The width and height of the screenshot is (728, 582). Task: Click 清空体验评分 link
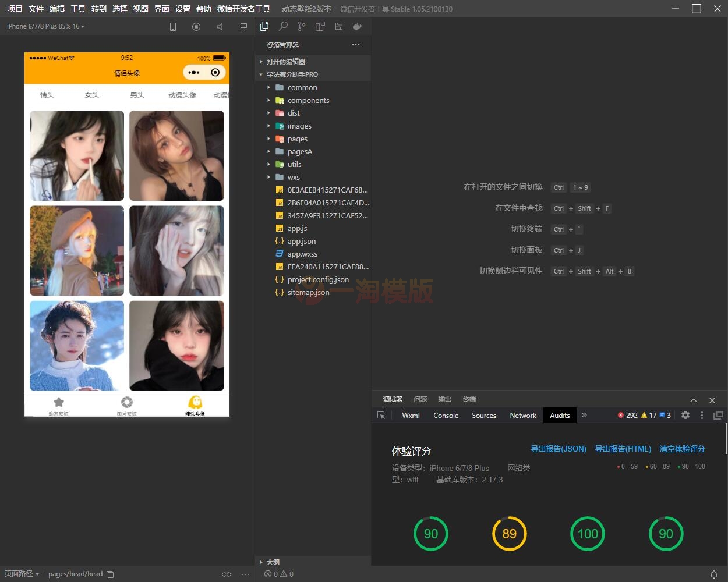pos(682,449)
